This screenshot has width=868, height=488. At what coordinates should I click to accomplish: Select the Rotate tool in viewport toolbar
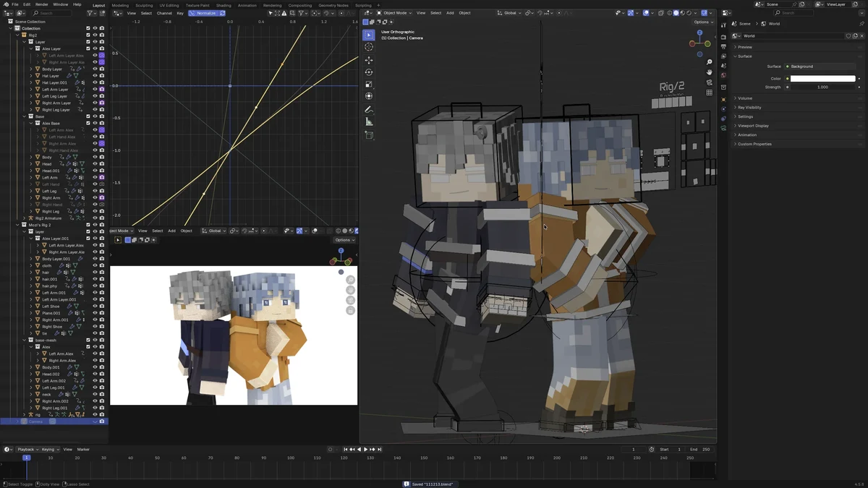[369, 72]
